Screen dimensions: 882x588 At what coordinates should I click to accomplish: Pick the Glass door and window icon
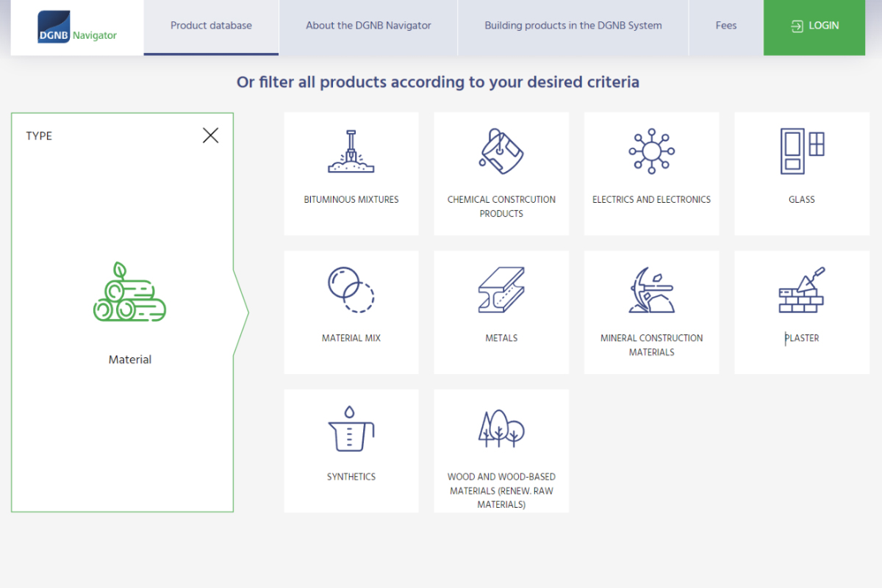coord(802,151)
